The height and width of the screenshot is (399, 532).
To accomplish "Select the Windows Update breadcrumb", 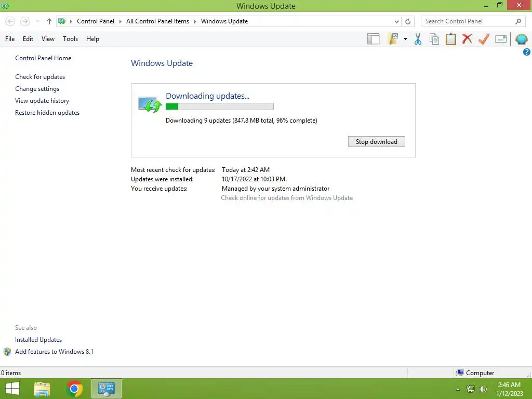I will [x=224, y=21].
